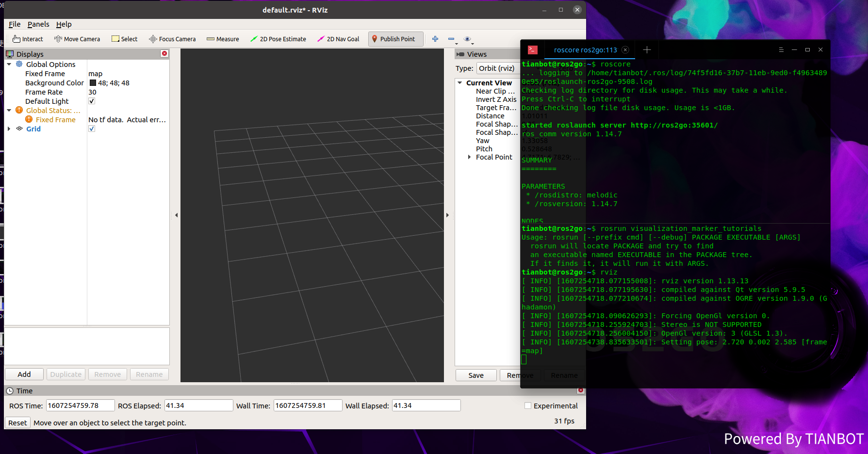Open the eye view options icon
This screenshot has height=454, width=868.
click(x=467, y=39)
